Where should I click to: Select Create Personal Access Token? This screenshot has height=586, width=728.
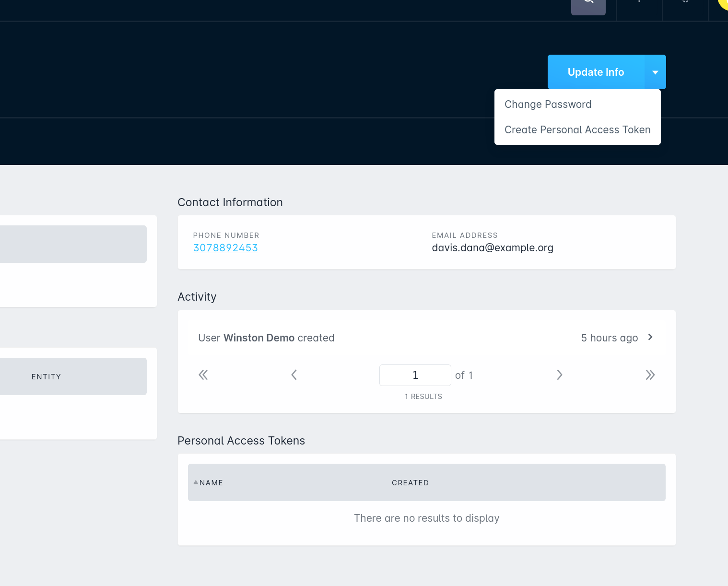tap(577, 129)
